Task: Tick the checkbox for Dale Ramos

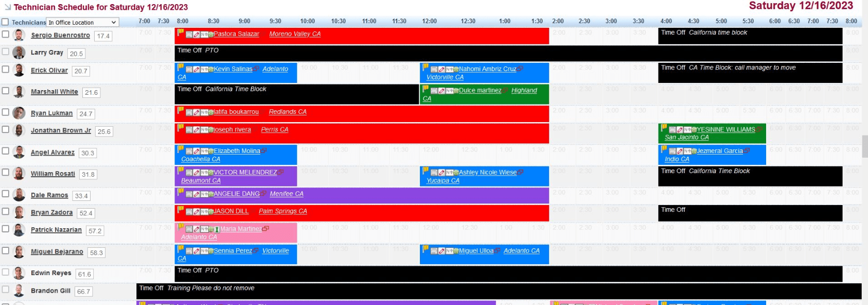Action: pos(6,194)
